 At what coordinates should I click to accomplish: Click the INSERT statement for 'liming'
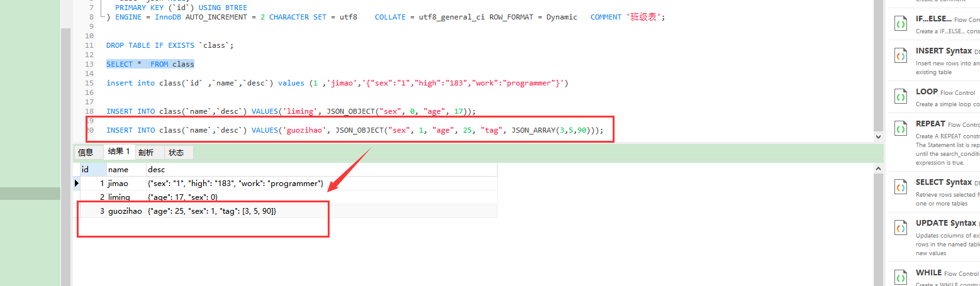pyautogui.click(x=291, y=111)
